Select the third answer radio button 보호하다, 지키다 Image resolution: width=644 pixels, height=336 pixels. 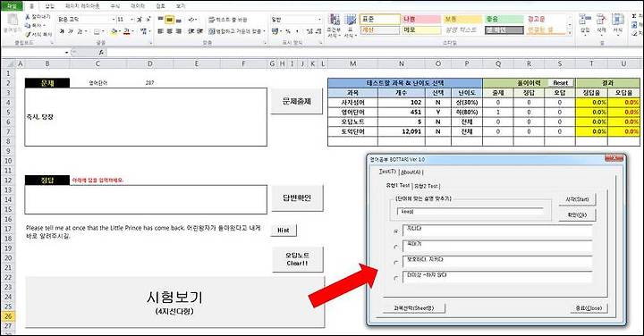point(396,263)
